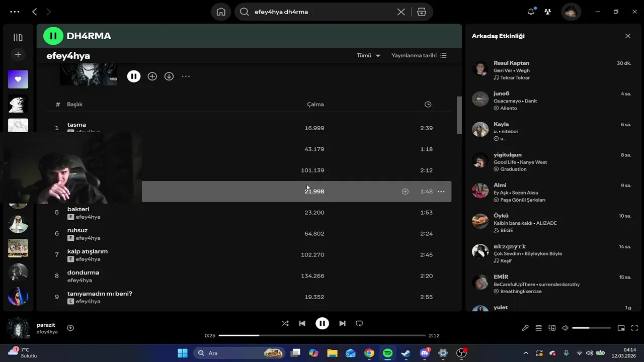Screen dimensions: 644x362
Task: Show hidden system tray icons
Action: 526,353
